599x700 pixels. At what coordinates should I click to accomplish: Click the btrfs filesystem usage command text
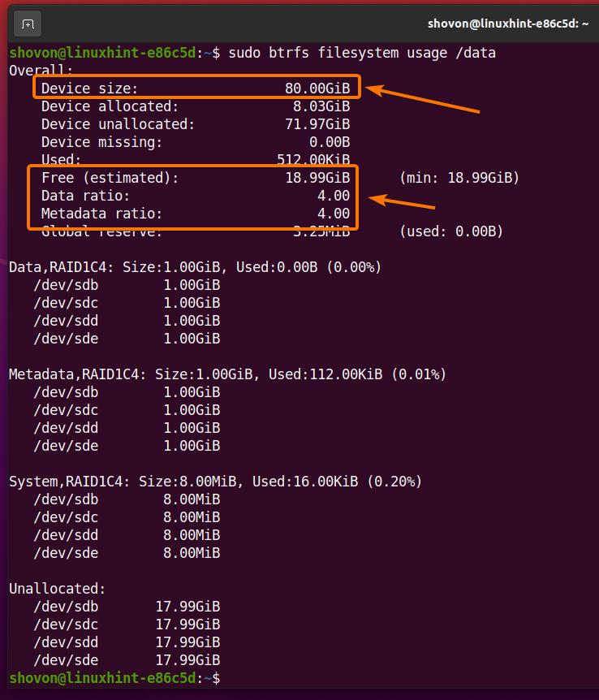[x=362, y=53]
